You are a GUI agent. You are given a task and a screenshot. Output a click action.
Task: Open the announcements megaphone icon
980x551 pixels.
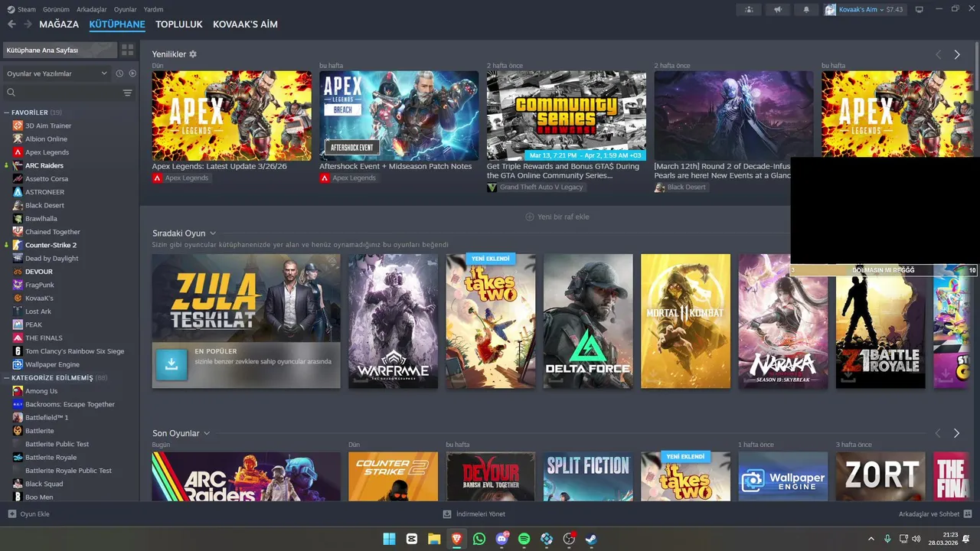point(777,9)
